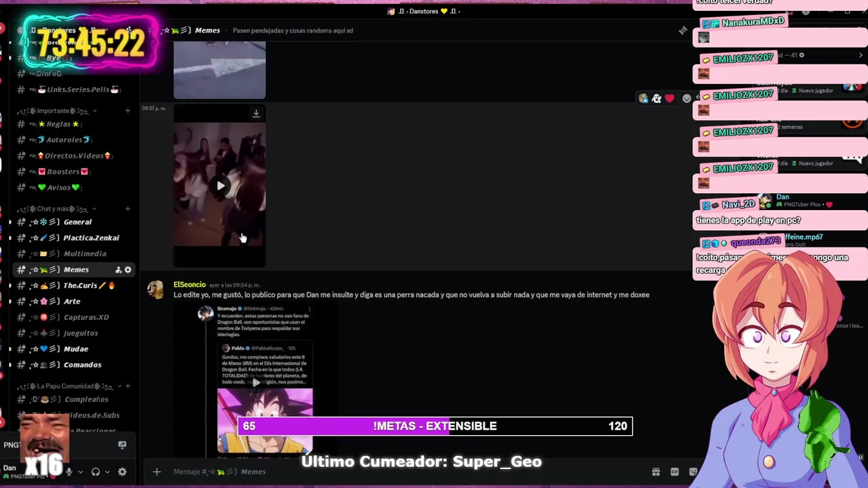Add channel to La Papu Comunidad category

(129, 386)
